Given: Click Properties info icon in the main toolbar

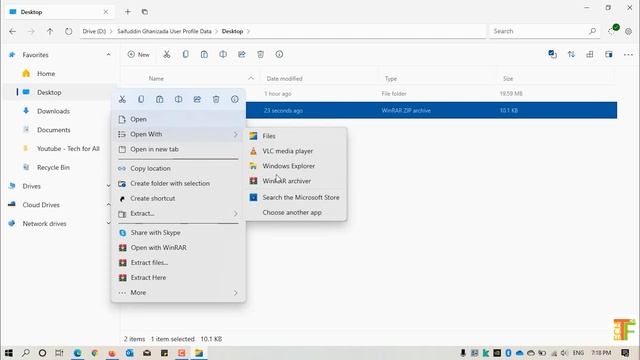Looking at the screenshot, I should [279, 54].
